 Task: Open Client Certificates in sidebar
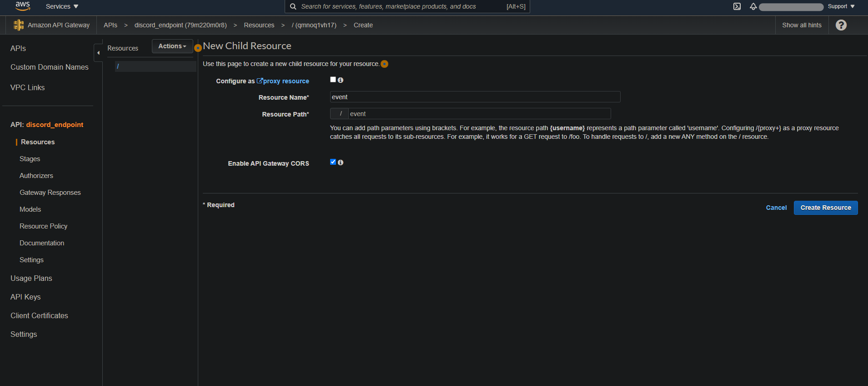click(40, 315)
